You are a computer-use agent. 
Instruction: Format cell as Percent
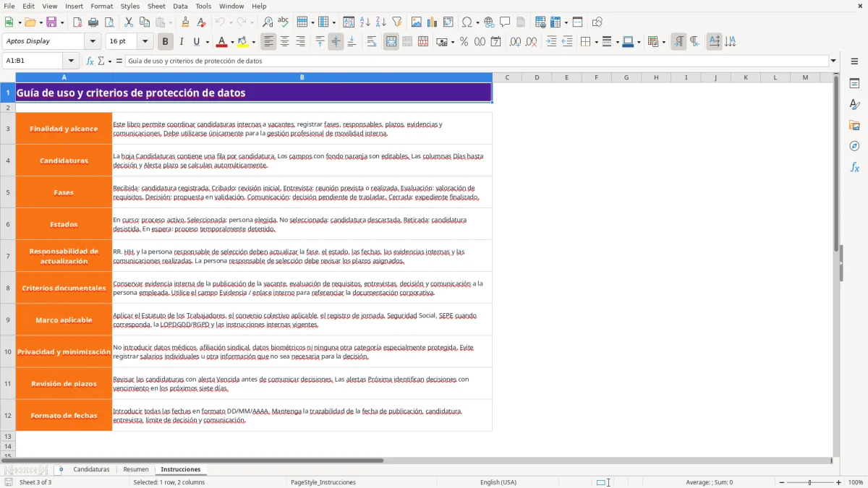pos(464,42)
